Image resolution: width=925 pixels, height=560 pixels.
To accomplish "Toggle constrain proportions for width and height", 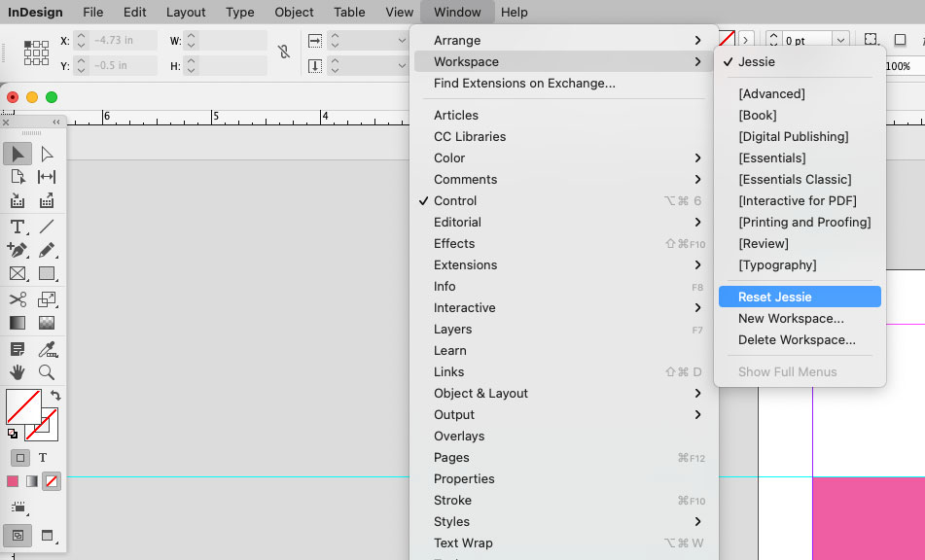I will (x=284, y=52).
